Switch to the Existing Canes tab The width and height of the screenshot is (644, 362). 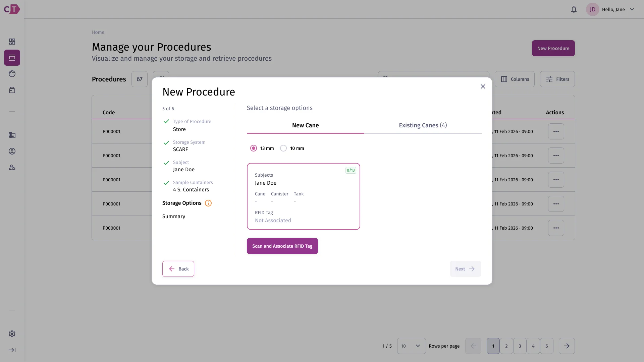[x=423, y=125]
